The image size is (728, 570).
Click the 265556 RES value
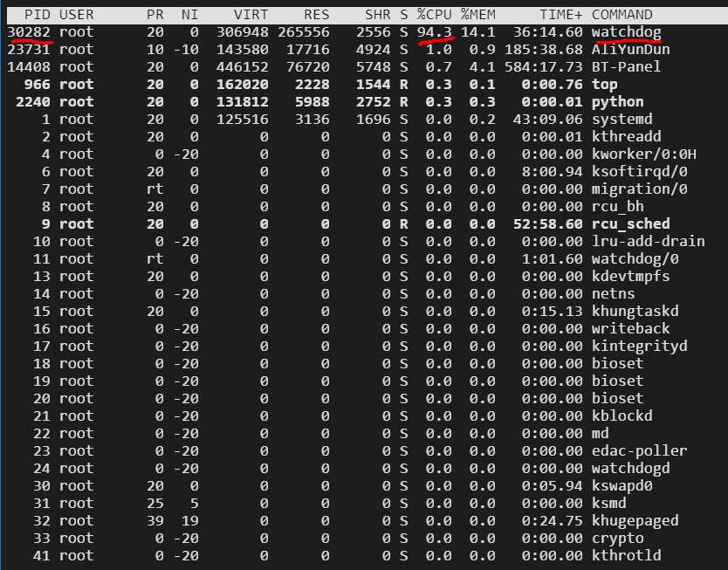pos(304,32)
